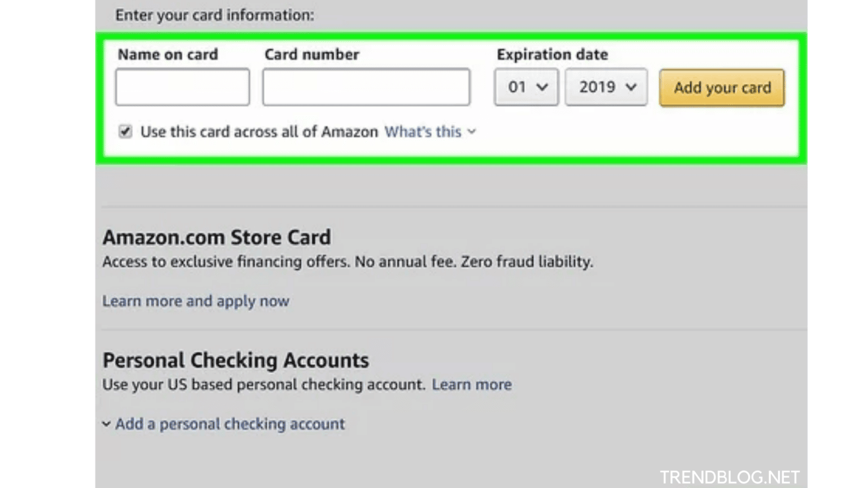The image size is (868, 488).
Task: Open "Learn more and apply now" link
Action: coord(196,300)
